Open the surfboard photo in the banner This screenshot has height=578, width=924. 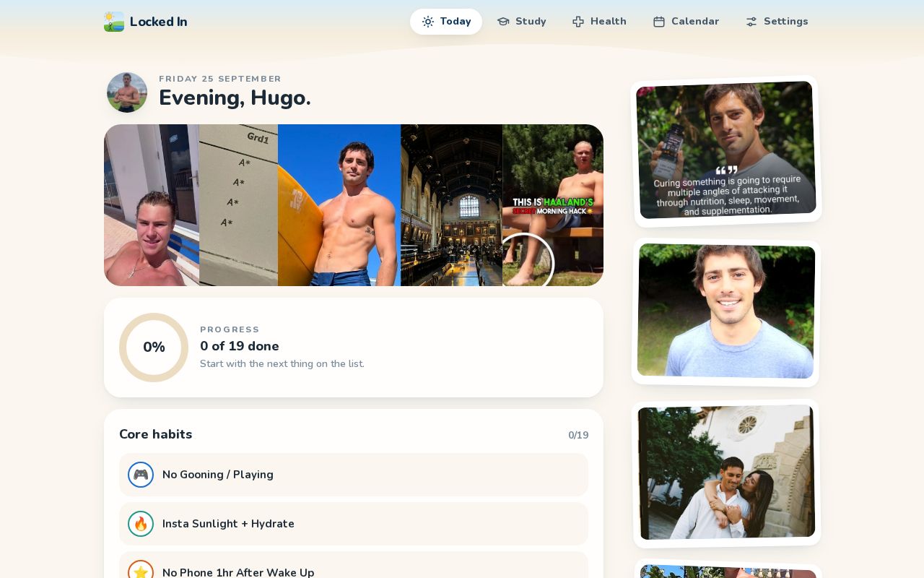pyautogui.click(x=339, y=205)
